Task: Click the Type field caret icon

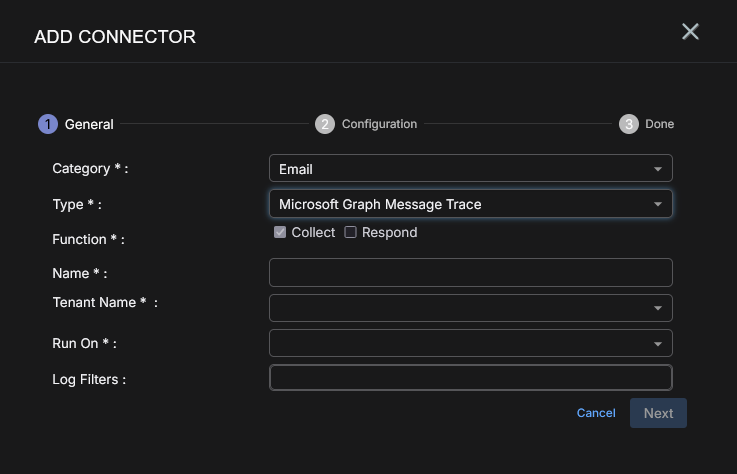Action: 657,204
